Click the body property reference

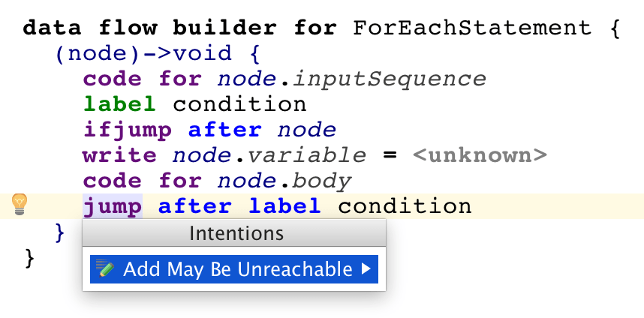point(321,181)
